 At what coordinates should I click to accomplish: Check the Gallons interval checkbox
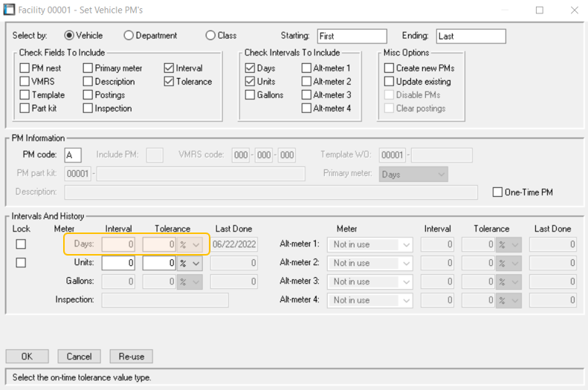(x=251, y=95)
